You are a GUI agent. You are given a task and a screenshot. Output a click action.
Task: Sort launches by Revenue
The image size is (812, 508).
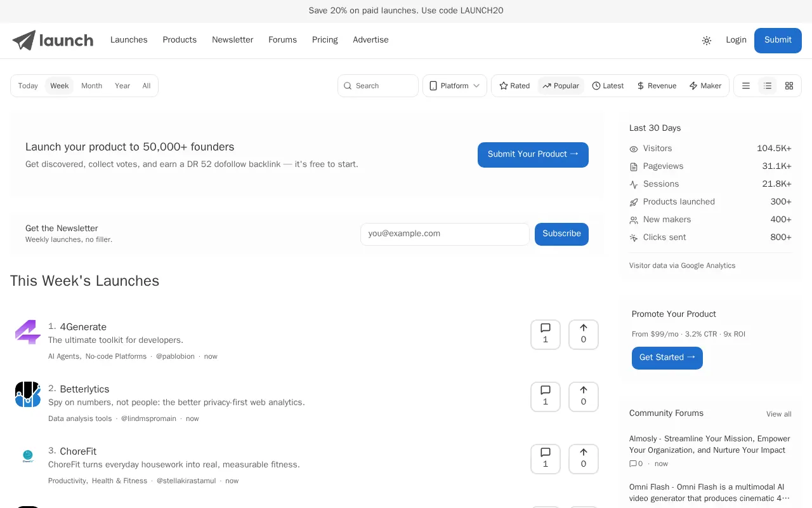pyautogui.click(x=657, y=86)
